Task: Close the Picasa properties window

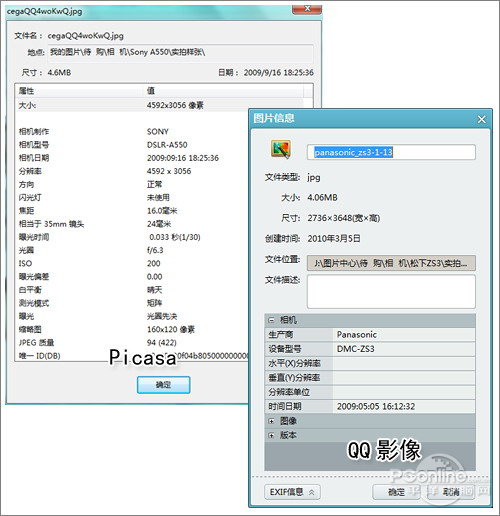Action: tap(307, 9)
